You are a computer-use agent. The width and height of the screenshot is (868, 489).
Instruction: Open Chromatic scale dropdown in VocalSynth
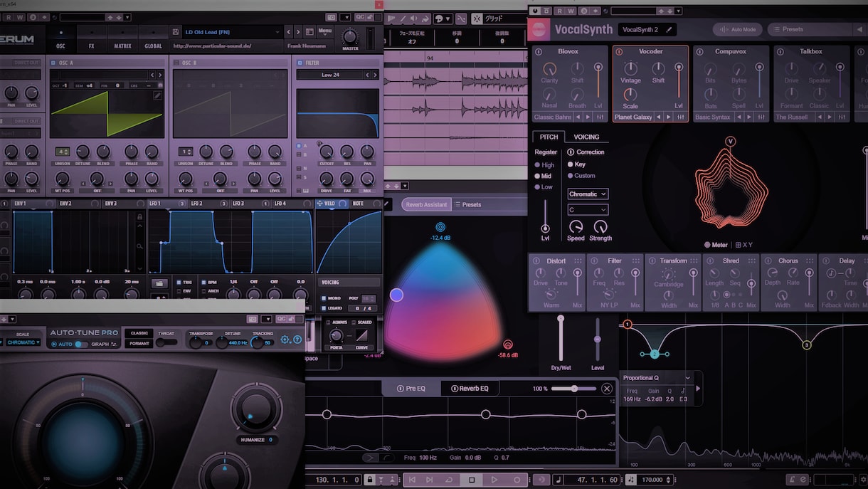coord(588,194)
